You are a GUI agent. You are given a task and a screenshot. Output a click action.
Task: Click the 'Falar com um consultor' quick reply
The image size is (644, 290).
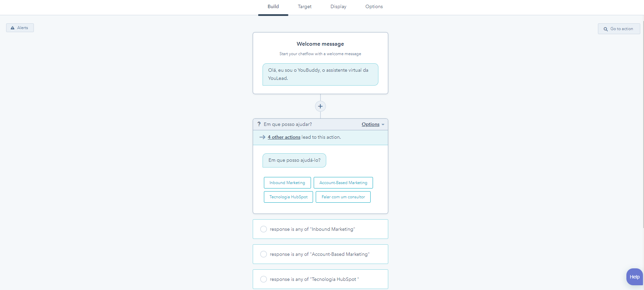pyautogui.click(x=343, y=197)
